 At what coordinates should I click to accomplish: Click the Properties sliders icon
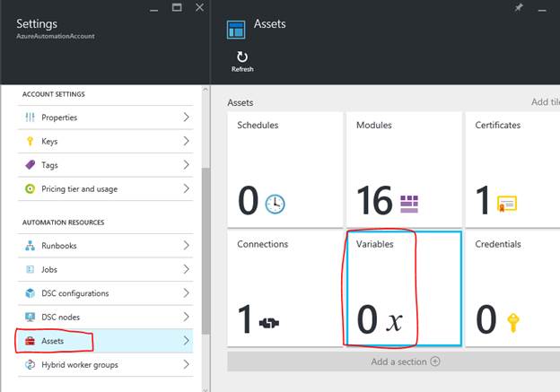(30, 118)
